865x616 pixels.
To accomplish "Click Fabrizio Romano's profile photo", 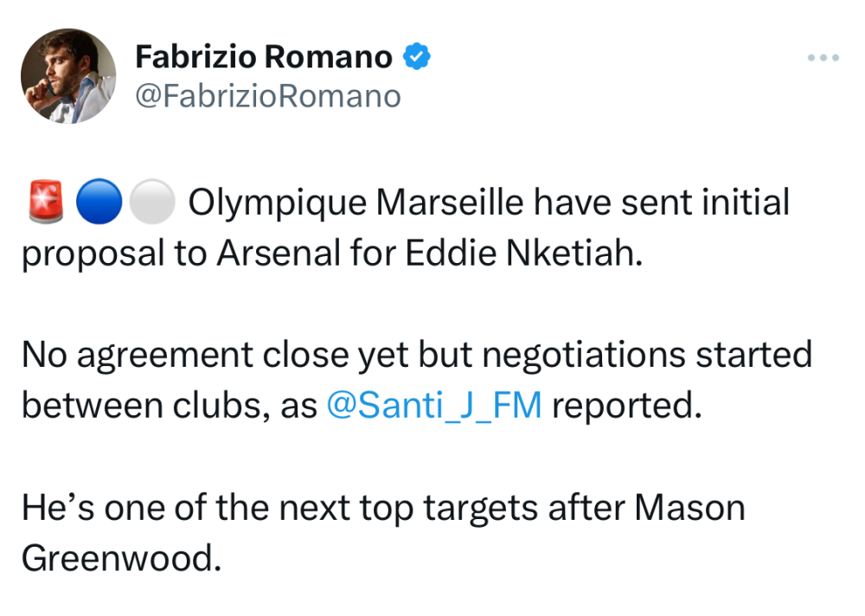I will 68,76.
